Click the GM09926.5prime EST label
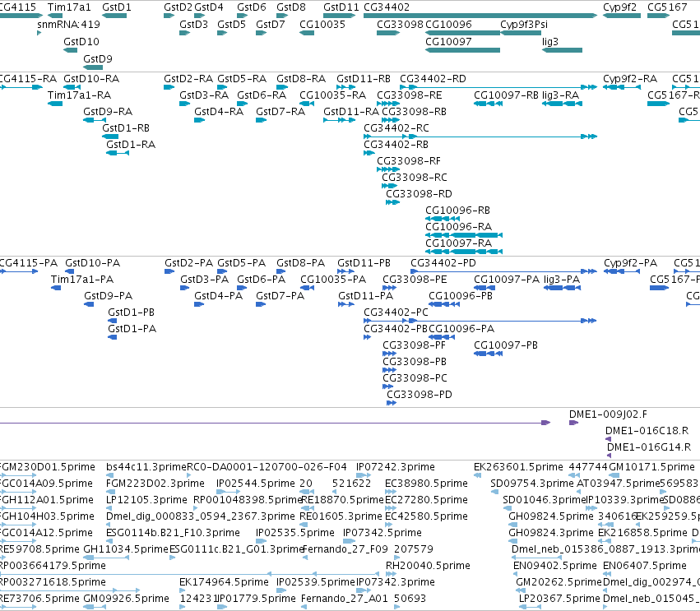This screenshot has width=700, height=611. (x=127, y=598)
